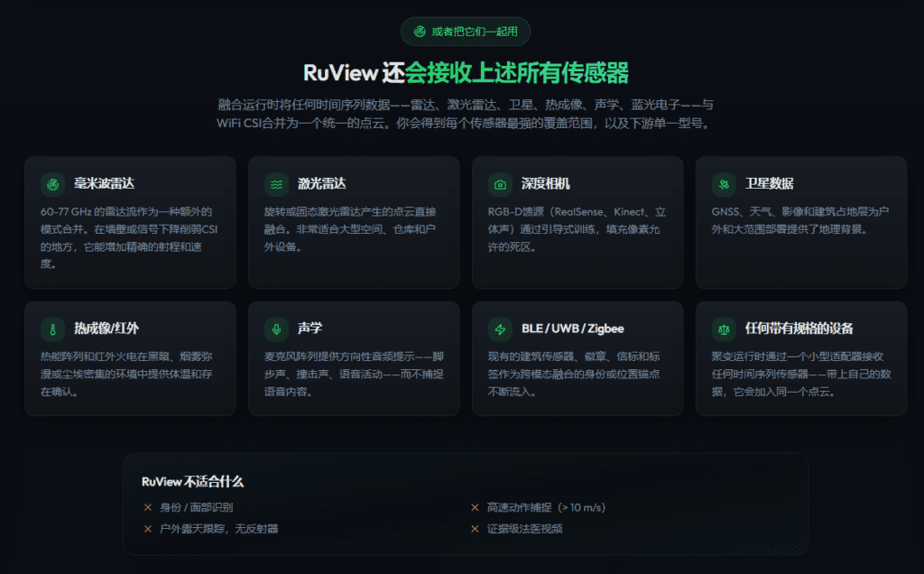Click the satellite icon beside 卫星数据
The image size is (924, 574).
pyautogui.click(x=724, y=184)
